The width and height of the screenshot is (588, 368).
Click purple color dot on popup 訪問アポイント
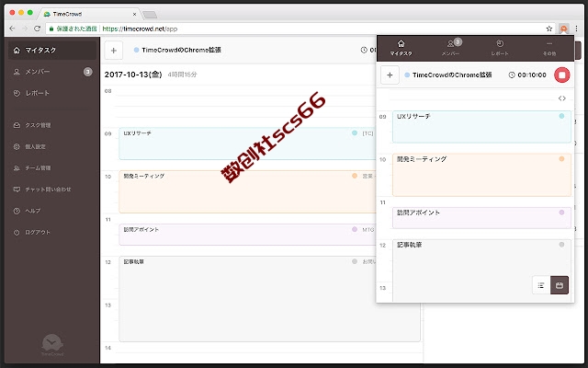click(x=561, y=213)
